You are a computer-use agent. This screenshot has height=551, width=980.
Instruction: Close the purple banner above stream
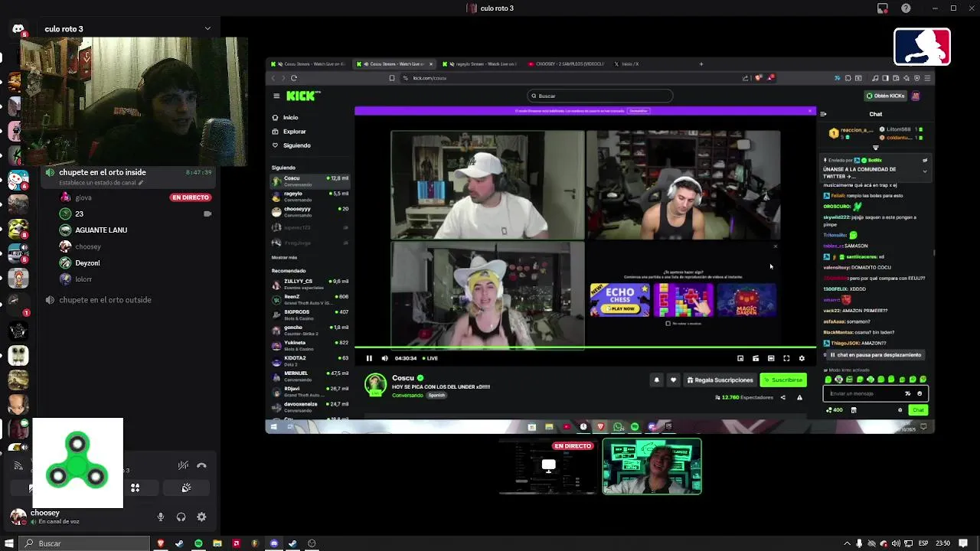[810, 111]
